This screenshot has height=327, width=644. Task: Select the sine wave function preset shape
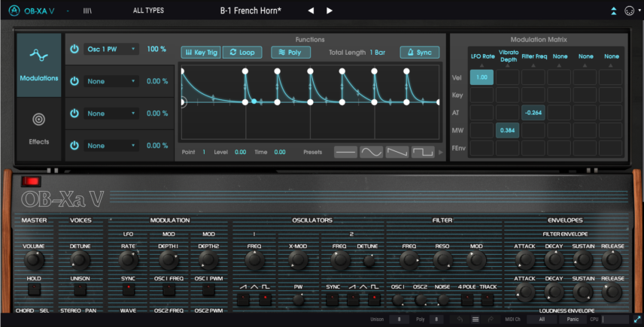(372, 152)
